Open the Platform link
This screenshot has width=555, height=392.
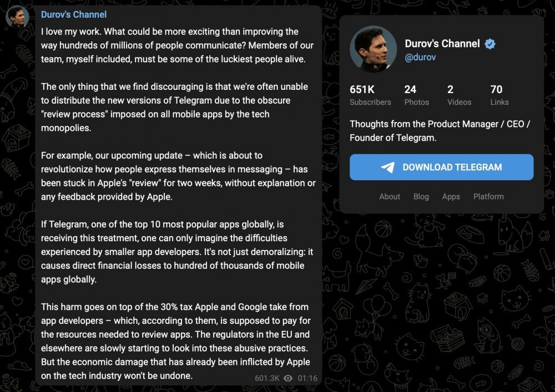click(488, 196)
